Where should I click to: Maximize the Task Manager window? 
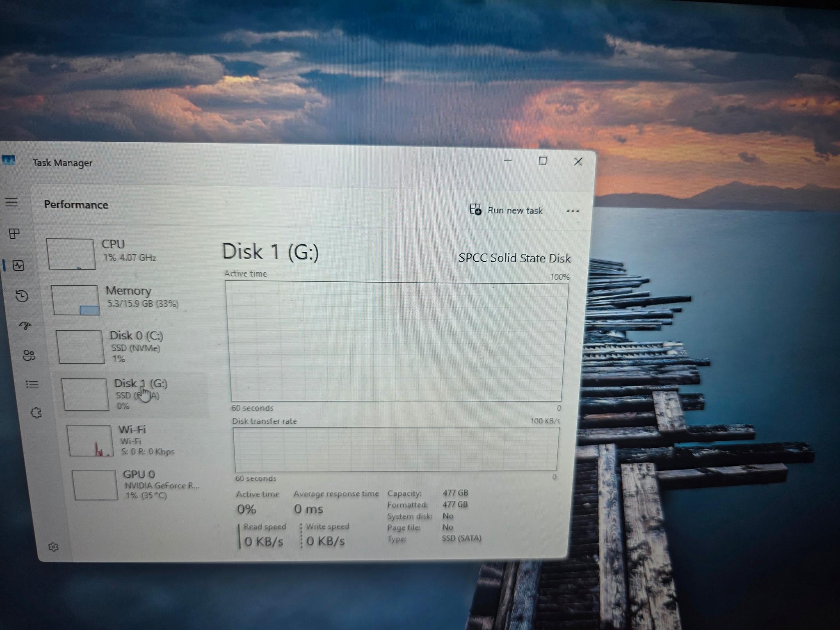click(543, 161)
